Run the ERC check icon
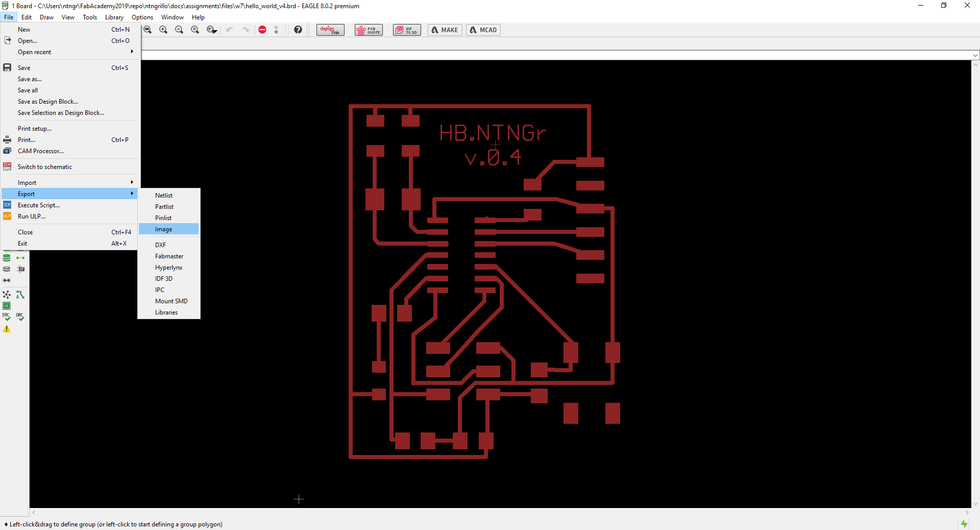 tap(7, 317)
